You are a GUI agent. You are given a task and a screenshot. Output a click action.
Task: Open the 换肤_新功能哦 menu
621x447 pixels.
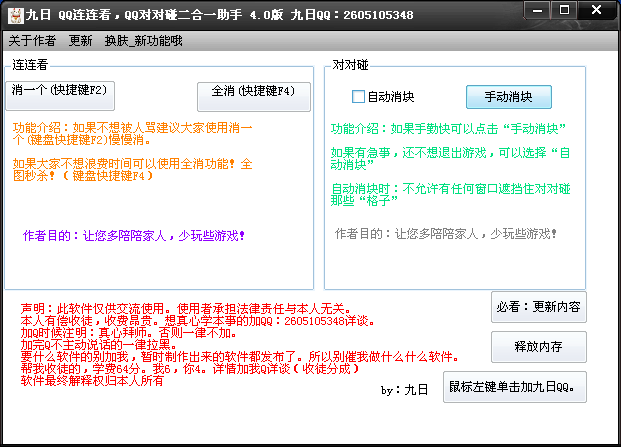[x=143, y=41]
